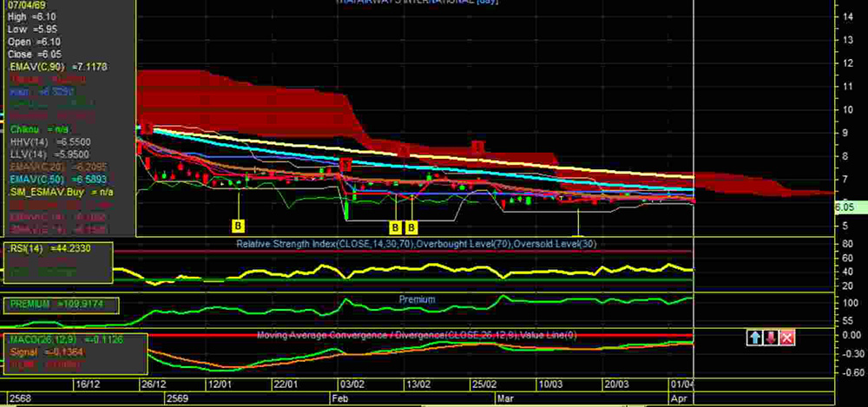The width and height of the screenshot is (868, 407).
Task: Click the blue up arrow panel icon
Action: (x=754, y=338)
